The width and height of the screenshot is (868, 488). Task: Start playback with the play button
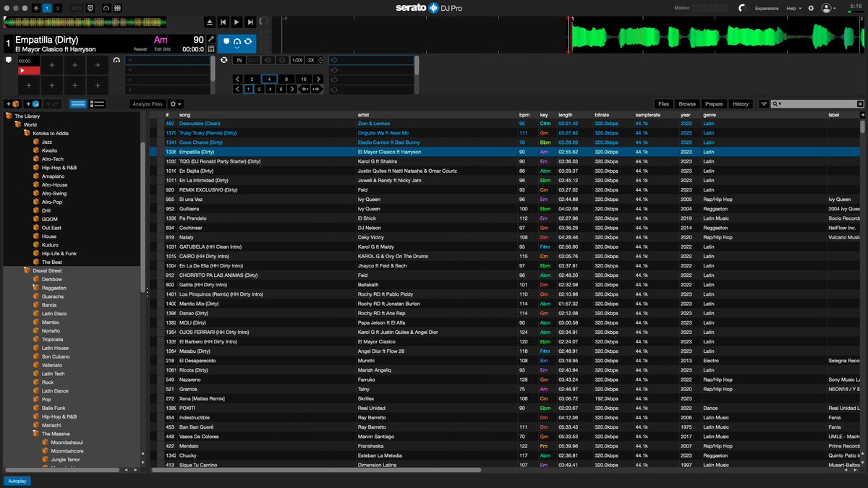(237, 23)
